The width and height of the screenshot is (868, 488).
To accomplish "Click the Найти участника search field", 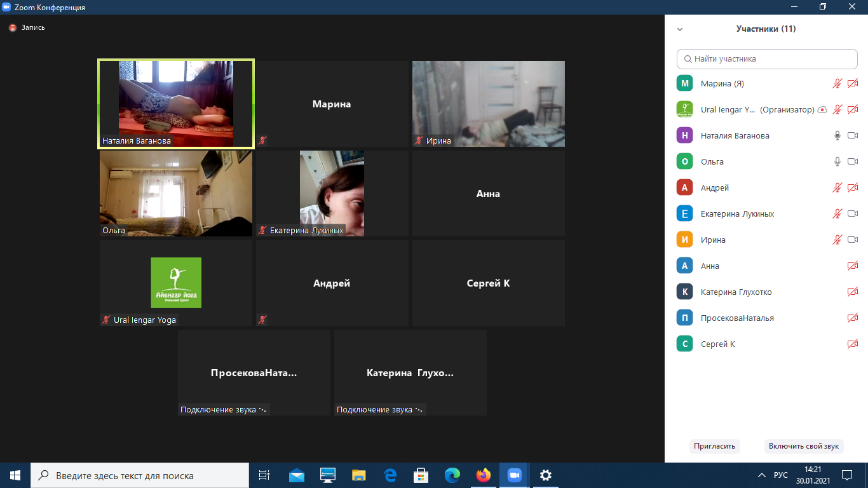I will click(767, 59).
